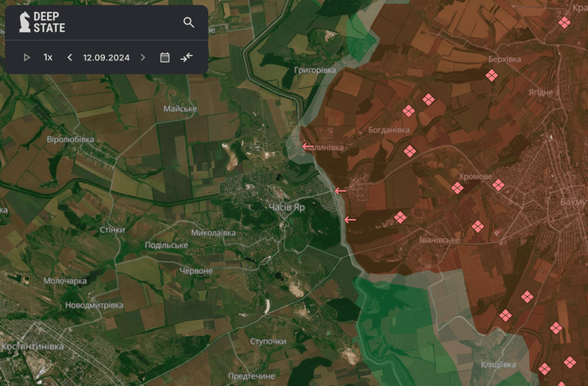Start the timeline playback
This screenshot has height=386, width=588.
click(x=27, y=57)
